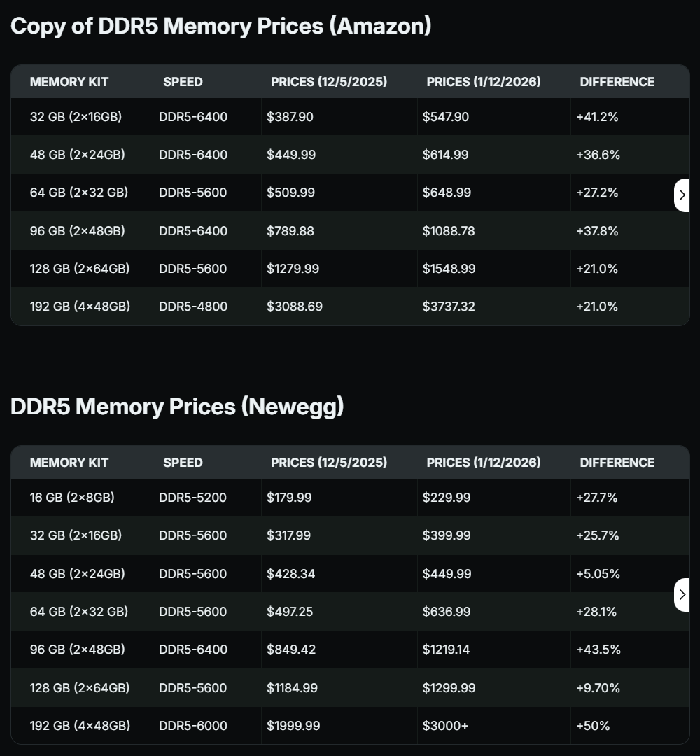Viewport: 700px width, 756px height.
Task: Select the +41.2% difference cell
Action: coord(597,117)
